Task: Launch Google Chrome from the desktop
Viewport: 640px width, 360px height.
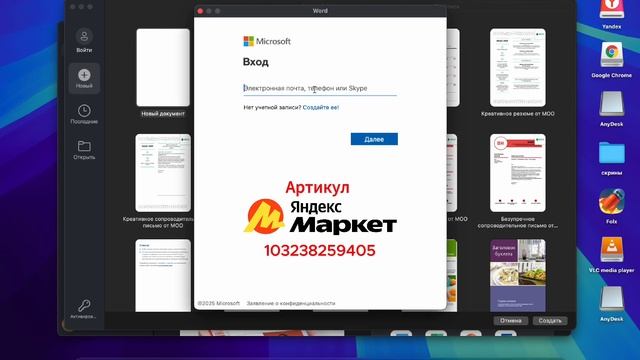Action: (611, 54)
